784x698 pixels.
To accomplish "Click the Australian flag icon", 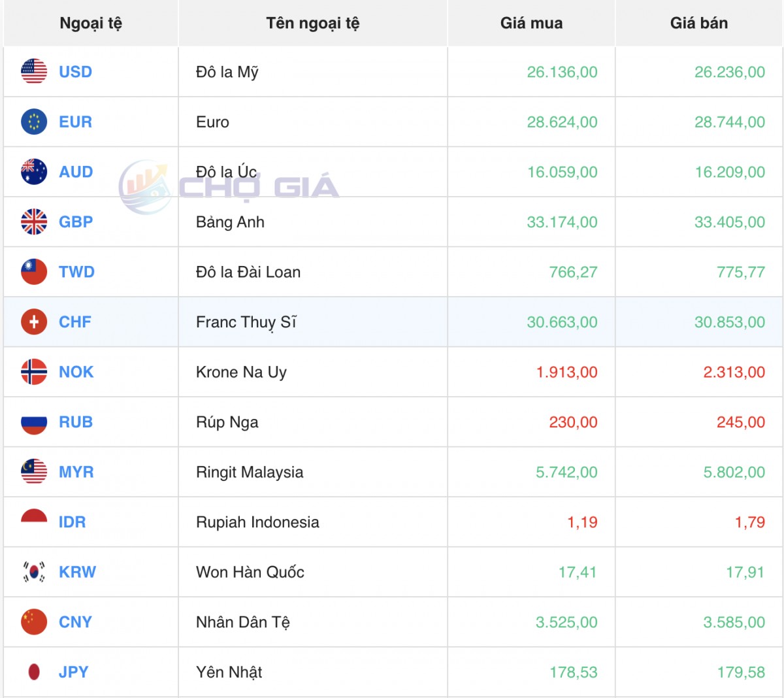I will [34, 172].
